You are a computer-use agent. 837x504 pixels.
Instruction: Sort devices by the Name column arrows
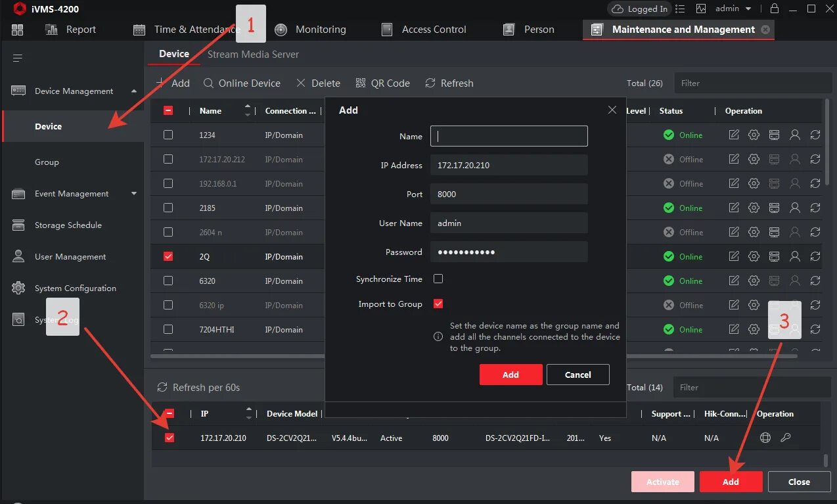coord(248,110)
